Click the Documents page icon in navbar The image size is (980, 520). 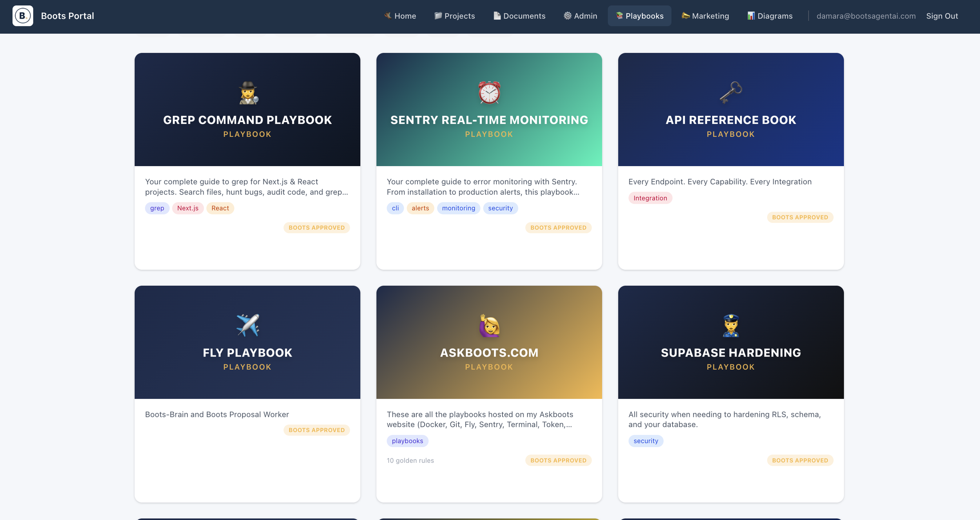(x=497, y=16)
